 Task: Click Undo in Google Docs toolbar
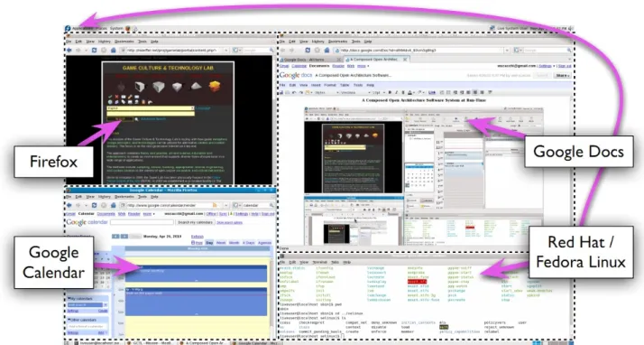(294, 92)
